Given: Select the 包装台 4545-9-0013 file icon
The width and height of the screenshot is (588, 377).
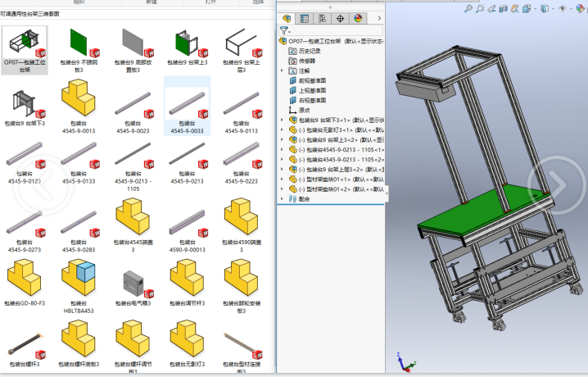Looking at the screenshot, I should pyautogui.click(x=79, y=98).
